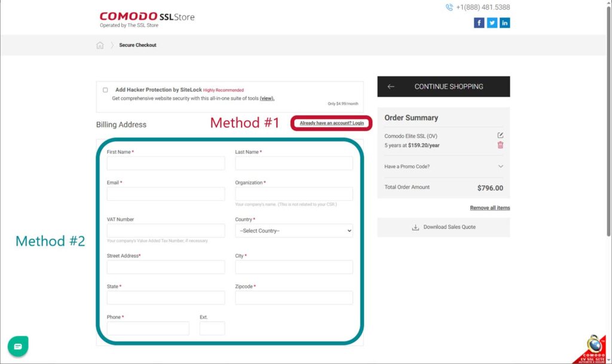The width and height of the screenshot is (612, 364).
Task: Expand the Have a Promo Code section
Action: (444, 167)
